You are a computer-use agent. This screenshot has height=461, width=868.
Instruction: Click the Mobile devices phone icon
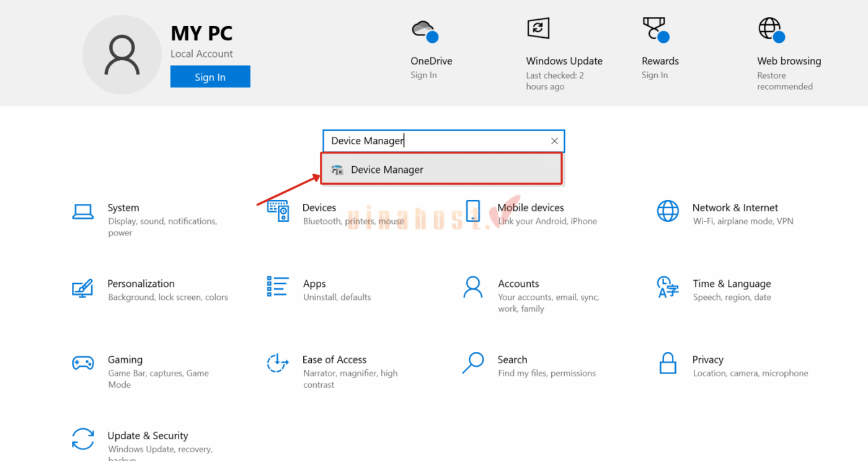473,211
